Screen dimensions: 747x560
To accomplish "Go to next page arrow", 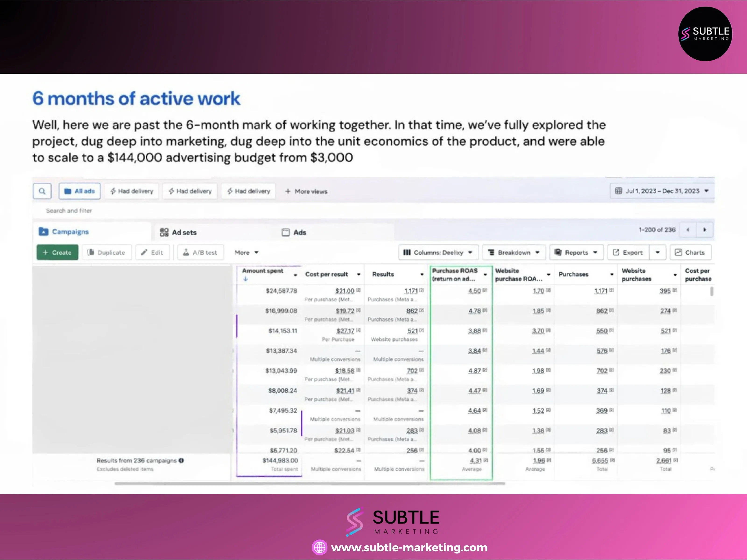I will (705, 230).
